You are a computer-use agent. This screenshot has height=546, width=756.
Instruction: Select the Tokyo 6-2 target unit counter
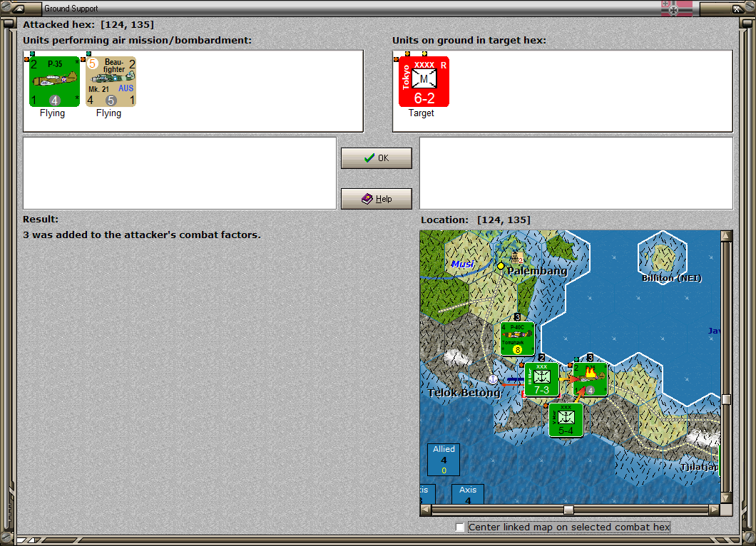(x=424, y=81)
